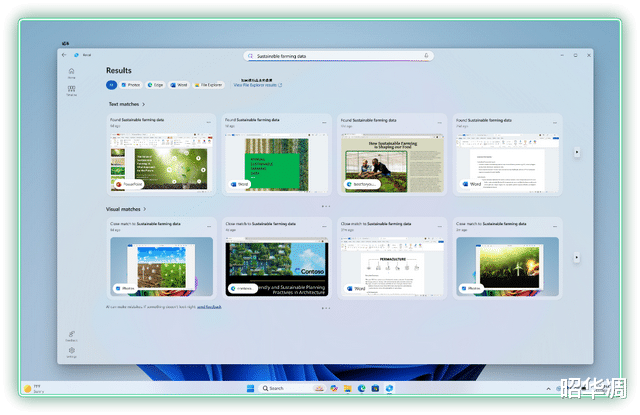Open Settings gear in the Recall sidebar

click(x=71, y=353)
